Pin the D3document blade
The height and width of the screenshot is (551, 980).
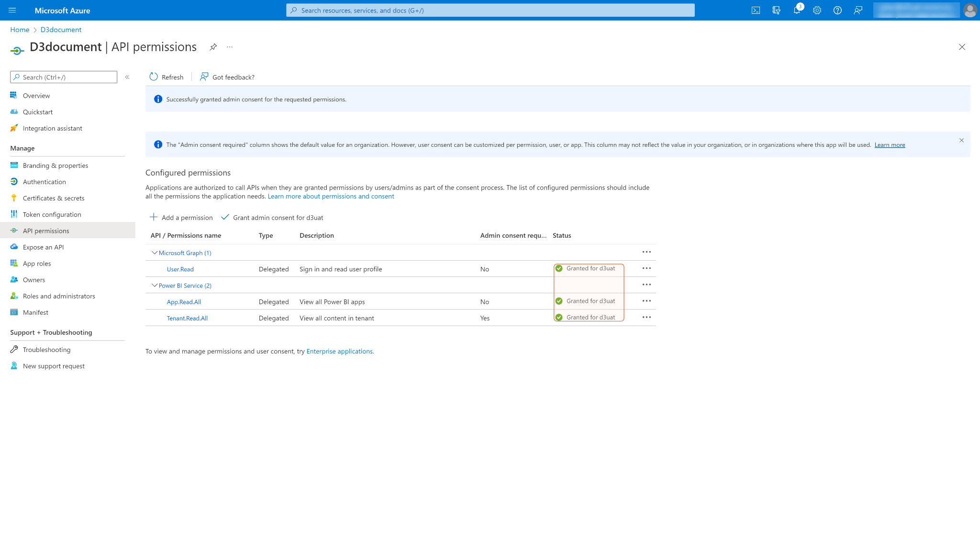(213, 47)
